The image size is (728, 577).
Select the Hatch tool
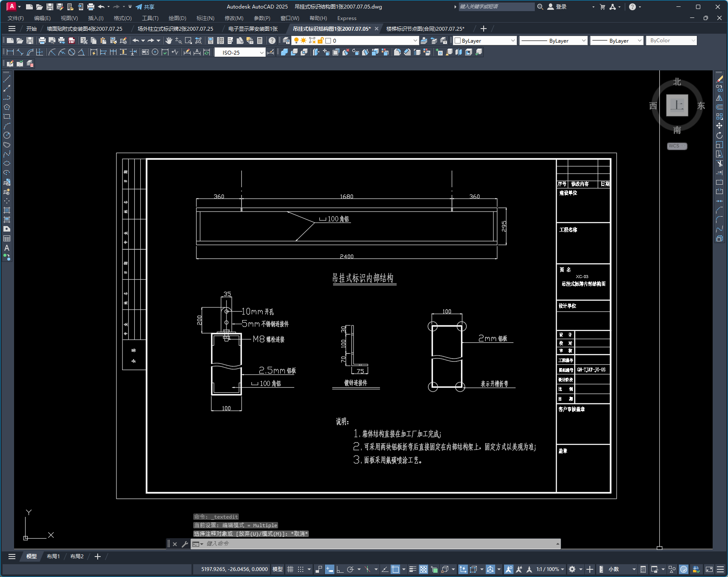pos(7,210)
